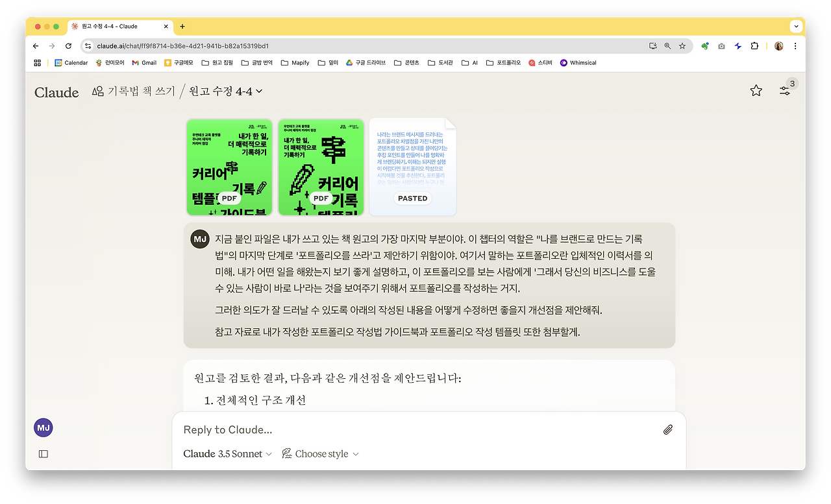Click the Evernote extension icon

[x=705, y=46]
